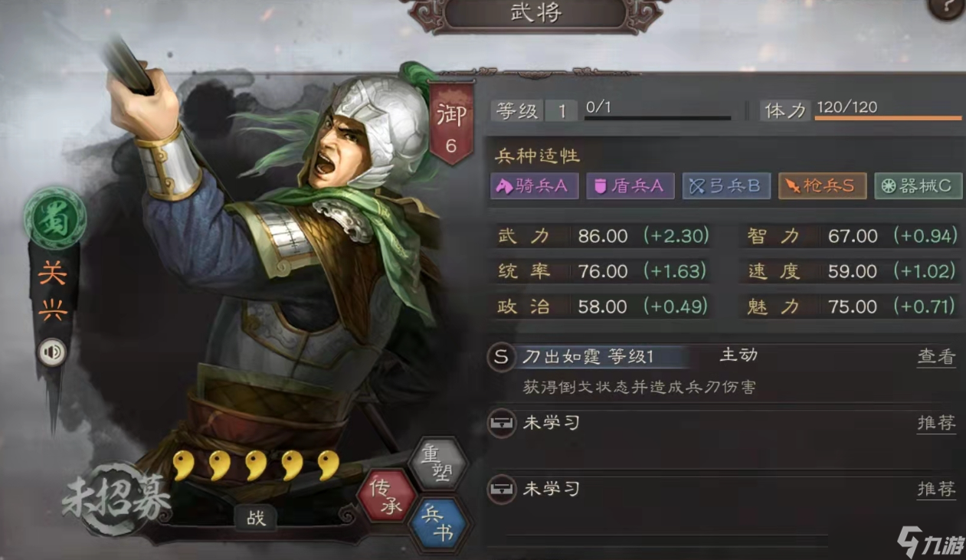Tap the green 蜀 faction emblem
This screenshot has width=966, height=560.
click(x=54, y=218)
